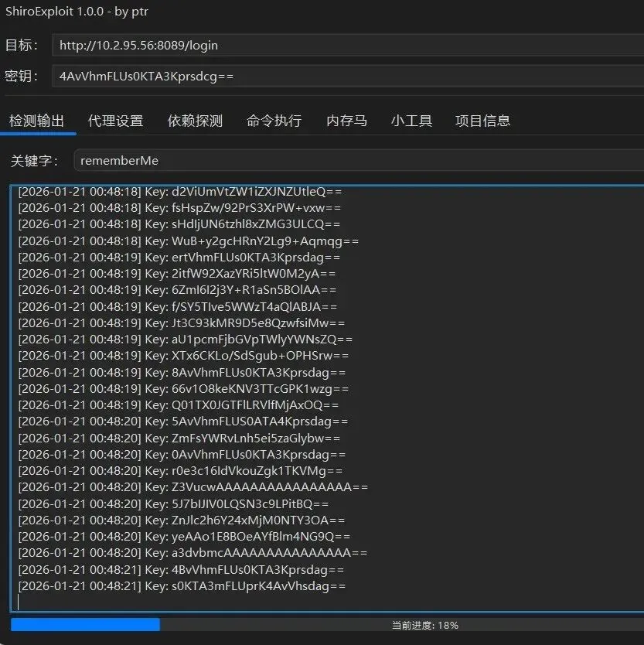Image resolution: width=644 pixels, height=645 pixels.
Task: Click the 关键字 rememberMe input field
Action: pos(359,160)
